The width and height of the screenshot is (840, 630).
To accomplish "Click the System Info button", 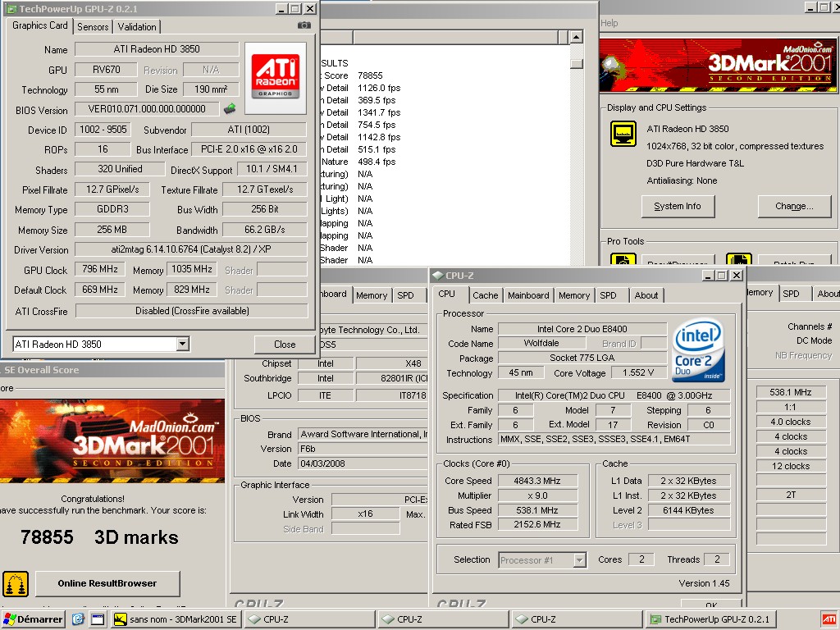I will coord(678,206).
